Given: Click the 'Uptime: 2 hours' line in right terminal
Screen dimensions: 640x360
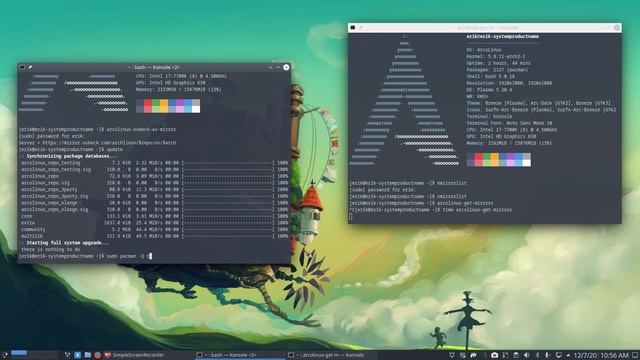Looking at the screenshot, I should (x=498, y=63).
